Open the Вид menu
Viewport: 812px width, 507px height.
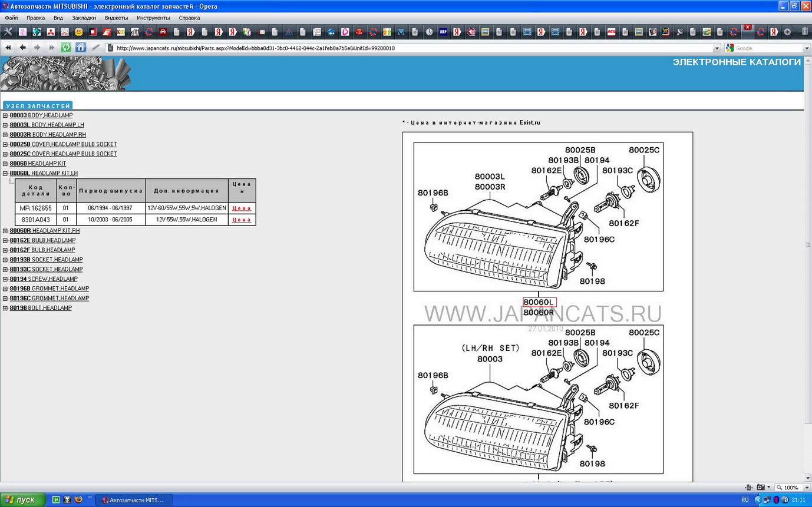click(58, 18)
